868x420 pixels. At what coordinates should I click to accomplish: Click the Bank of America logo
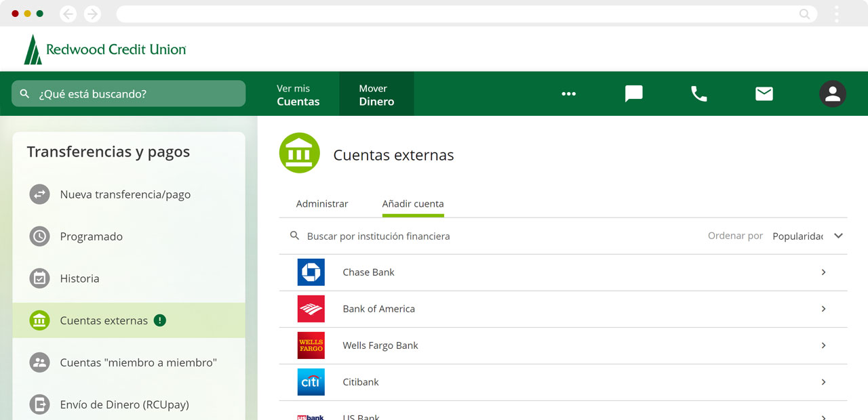click(x=311, y=309)
